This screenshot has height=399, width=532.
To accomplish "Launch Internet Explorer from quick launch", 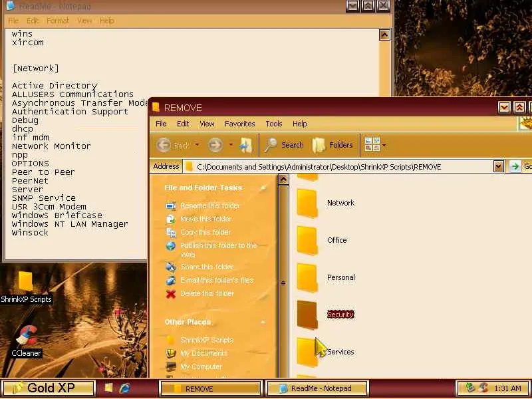I will tap(124, 388).
